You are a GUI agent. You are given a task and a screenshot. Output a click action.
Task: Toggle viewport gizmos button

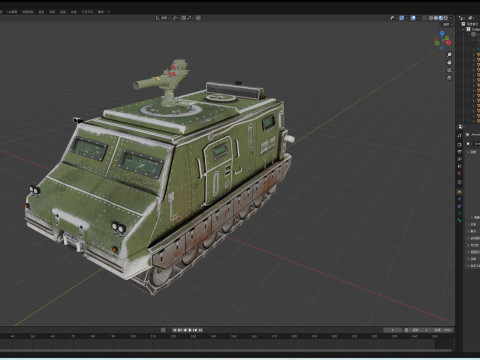pyautogui.click(x=402, y=18)
